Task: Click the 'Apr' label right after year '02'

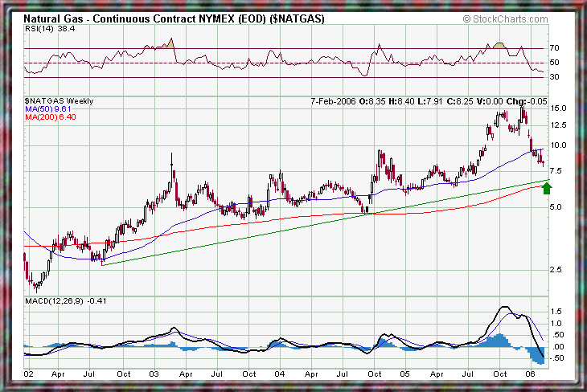Action: (58, 374)
